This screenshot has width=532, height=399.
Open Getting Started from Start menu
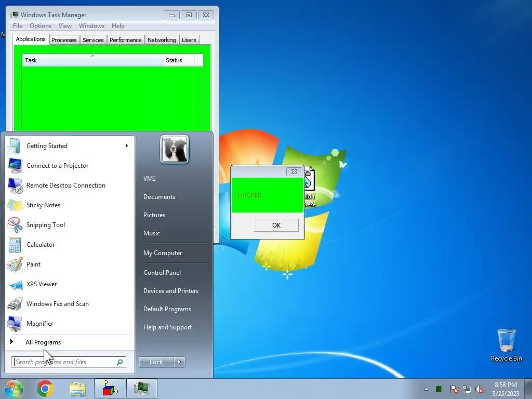[70, 146]
